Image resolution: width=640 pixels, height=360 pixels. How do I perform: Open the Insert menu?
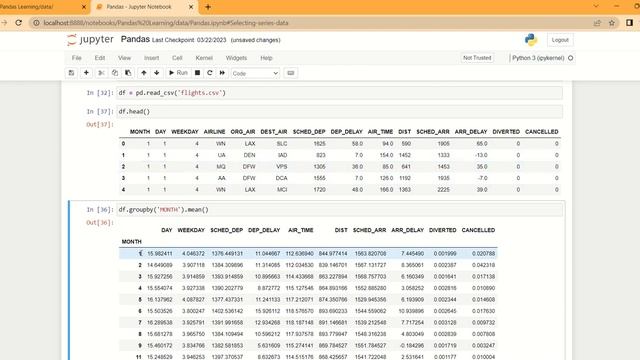coord(151,58)
